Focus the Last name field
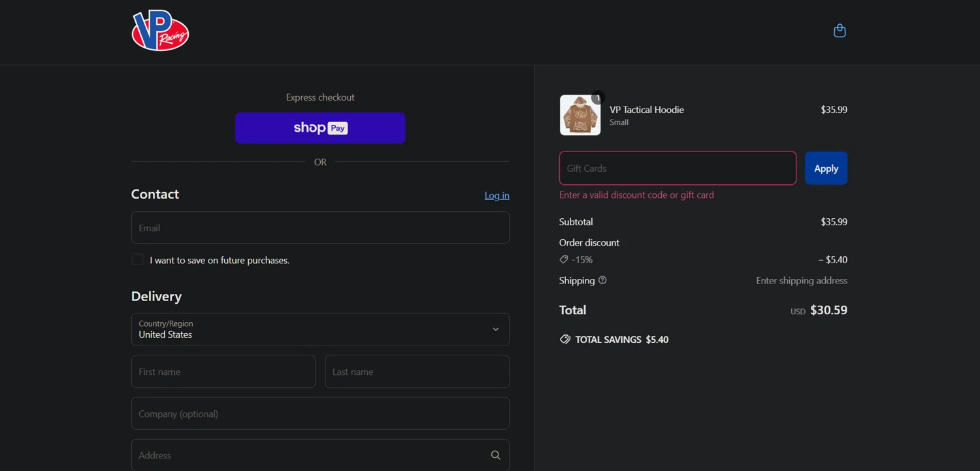Image resolution: width=980 pixels, height=471 pixels. pos(417,372)
